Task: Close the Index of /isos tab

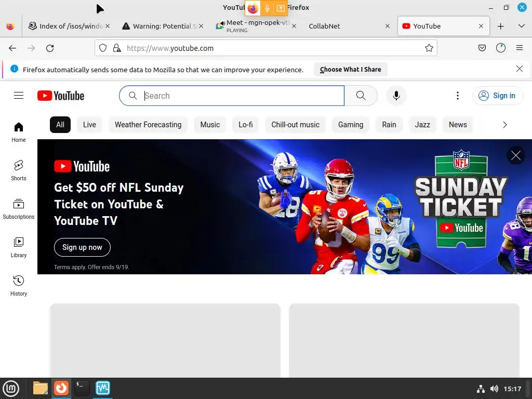Action: click(107, 26)
